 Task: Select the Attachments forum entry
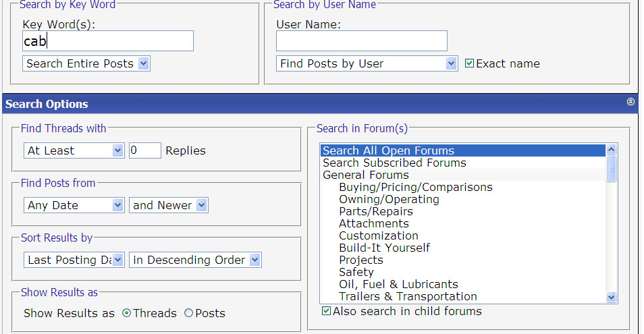click(x=373, y=223)
